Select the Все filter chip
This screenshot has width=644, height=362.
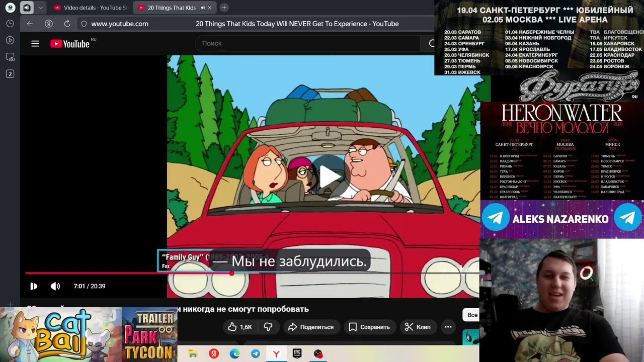coord(472,315)
